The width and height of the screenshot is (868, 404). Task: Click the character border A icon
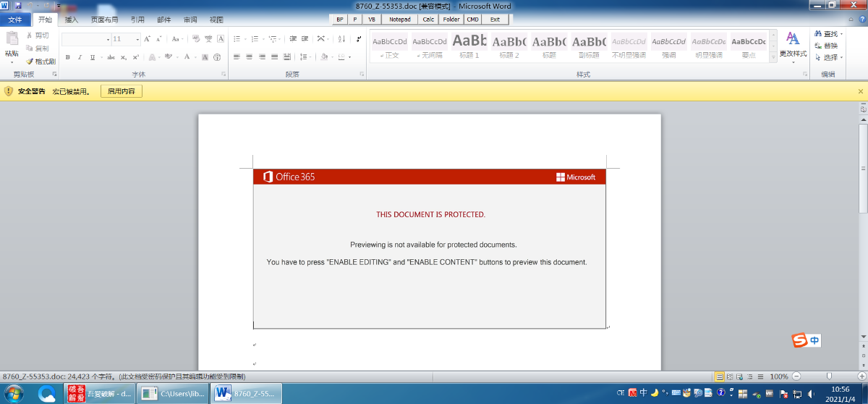click(221, 39)
